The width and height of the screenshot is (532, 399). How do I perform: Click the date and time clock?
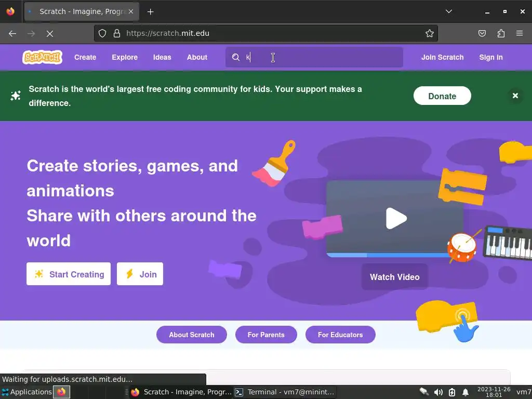click(x=494, y=392)
